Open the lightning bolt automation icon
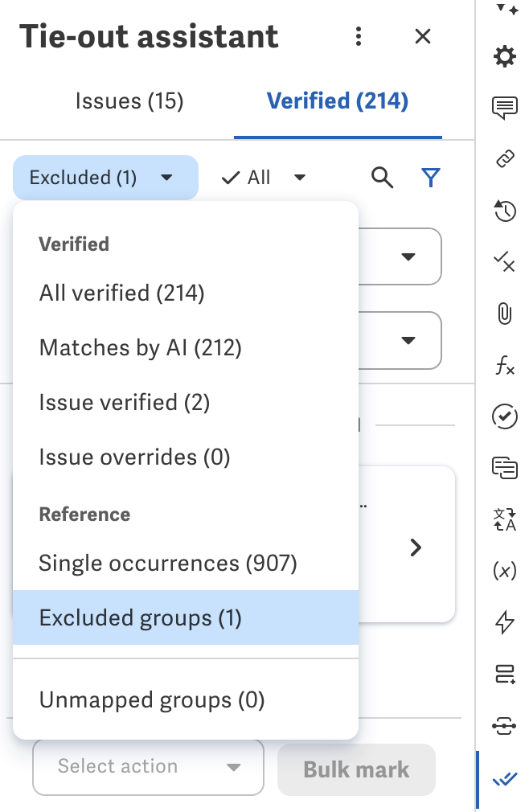 [505, 622]
